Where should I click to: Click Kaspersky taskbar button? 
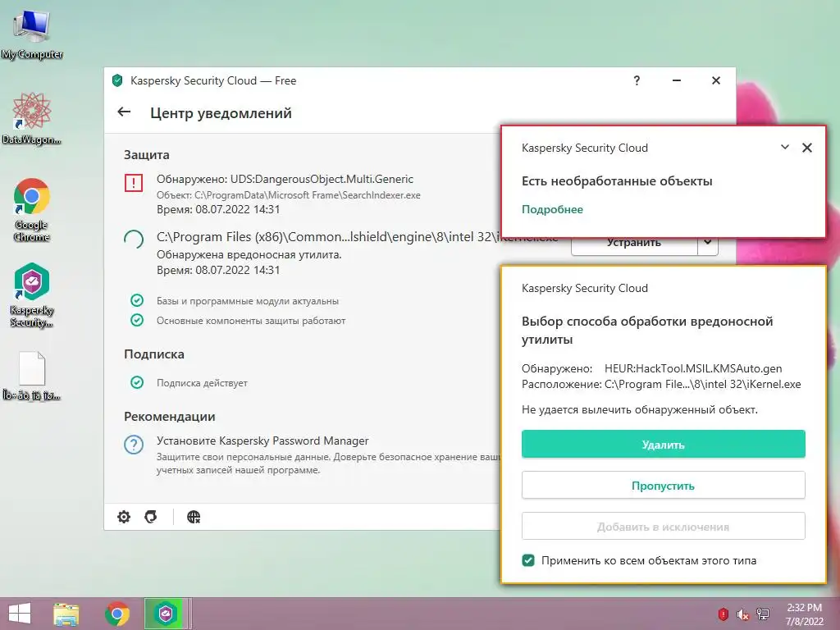(166, 614)
